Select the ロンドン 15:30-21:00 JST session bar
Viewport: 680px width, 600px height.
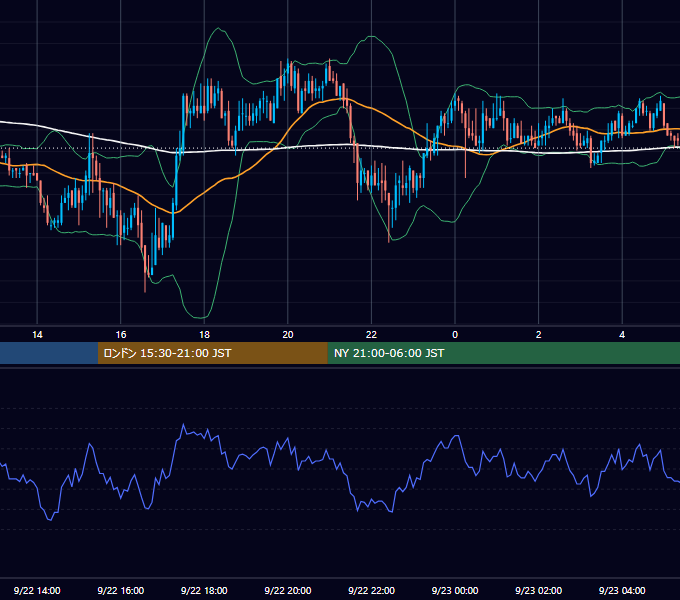tap(212, 353)
